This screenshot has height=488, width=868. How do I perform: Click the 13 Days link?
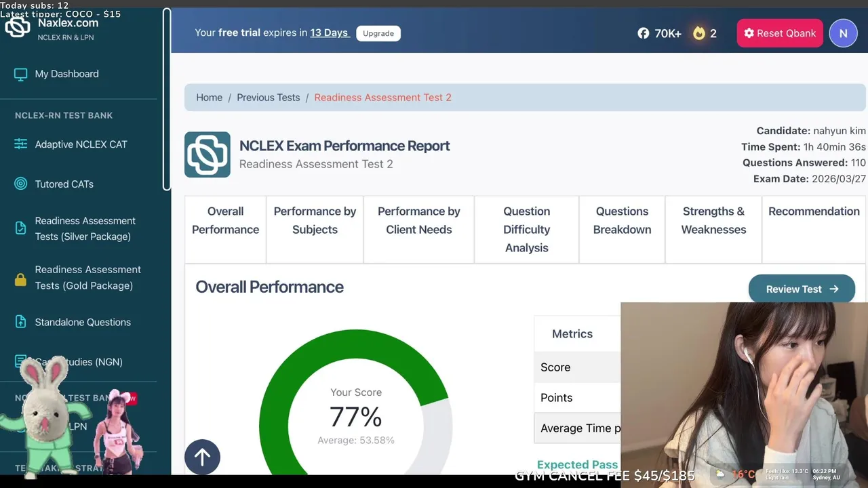click(330, 33)
